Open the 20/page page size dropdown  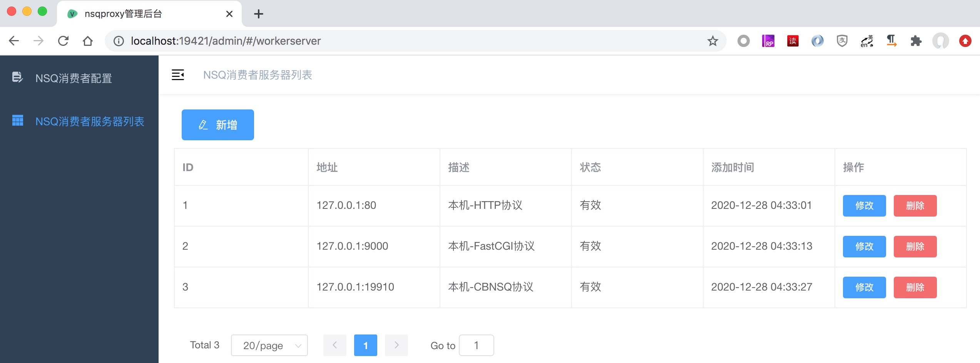coord(269,345)
